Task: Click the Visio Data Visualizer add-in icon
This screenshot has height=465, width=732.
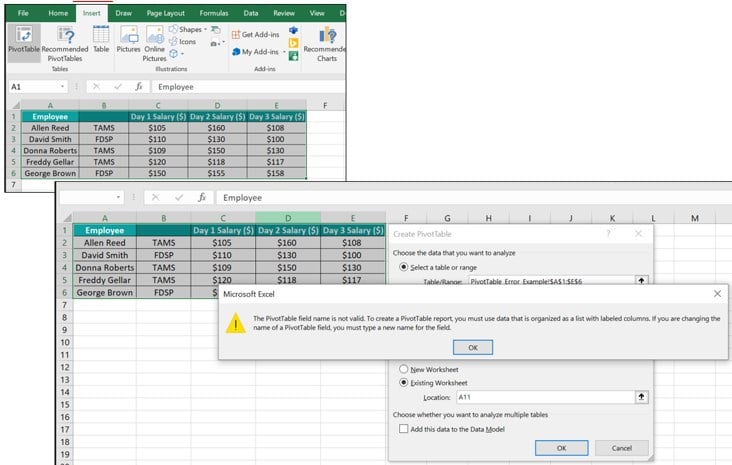Action: coord(293,30)
